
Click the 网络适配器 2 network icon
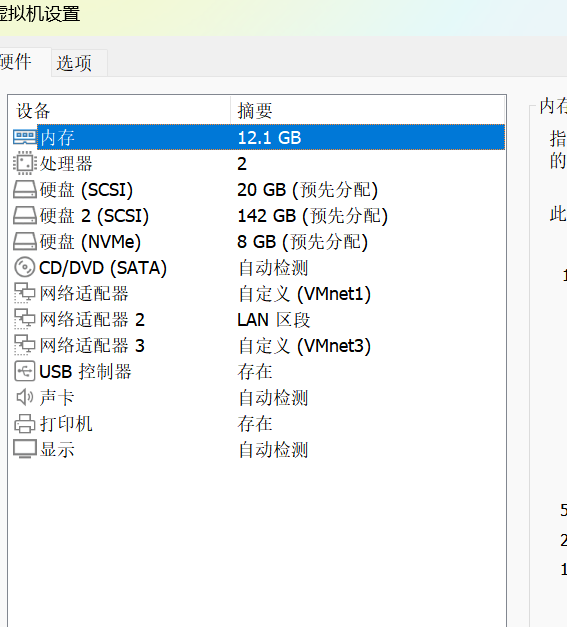click(x=25, y=319)
